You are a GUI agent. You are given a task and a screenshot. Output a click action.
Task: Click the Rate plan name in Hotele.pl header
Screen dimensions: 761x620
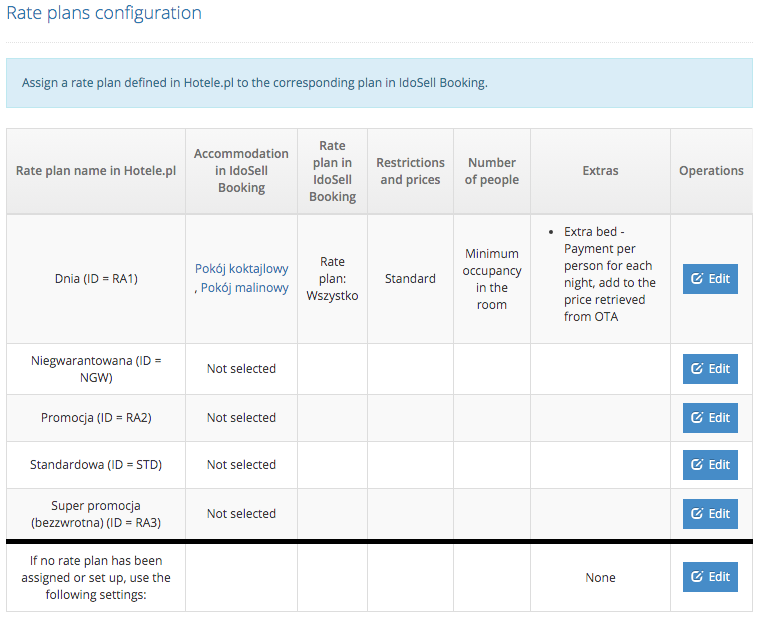(x=96, y=171)
